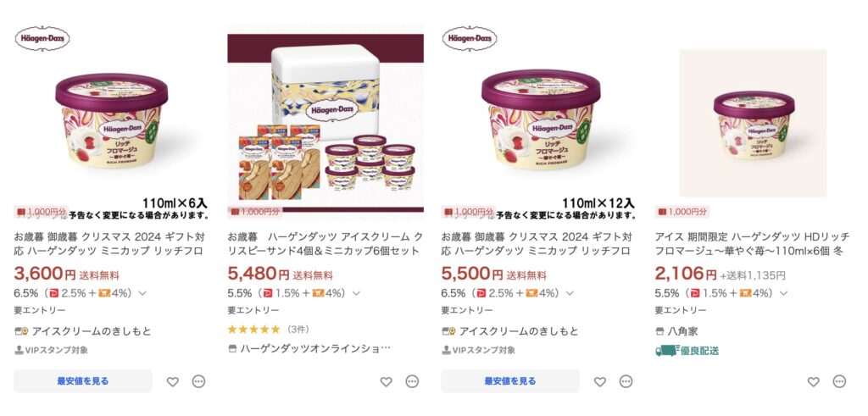The image size is (868, 416).
Task: Open the gift box set product image
Action: tap(325, 122)
